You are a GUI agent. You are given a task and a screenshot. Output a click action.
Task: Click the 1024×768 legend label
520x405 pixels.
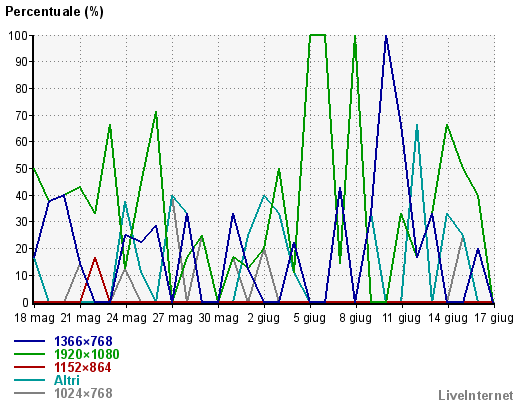(x=83, y=393)
